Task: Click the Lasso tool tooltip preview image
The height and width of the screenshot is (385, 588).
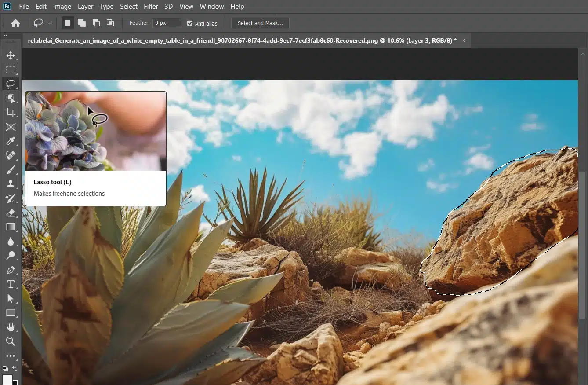Action: (x=96, y=131)
